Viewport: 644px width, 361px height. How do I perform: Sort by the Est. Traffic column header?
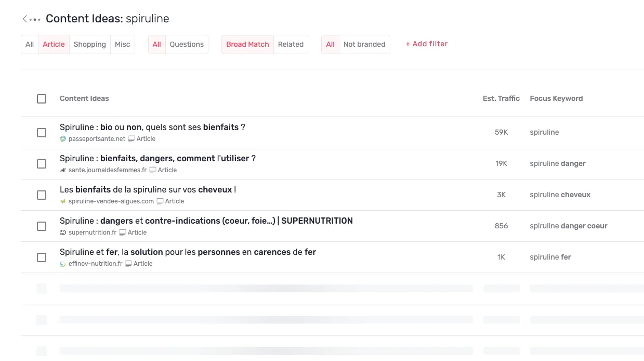click(x=501, y=99)
